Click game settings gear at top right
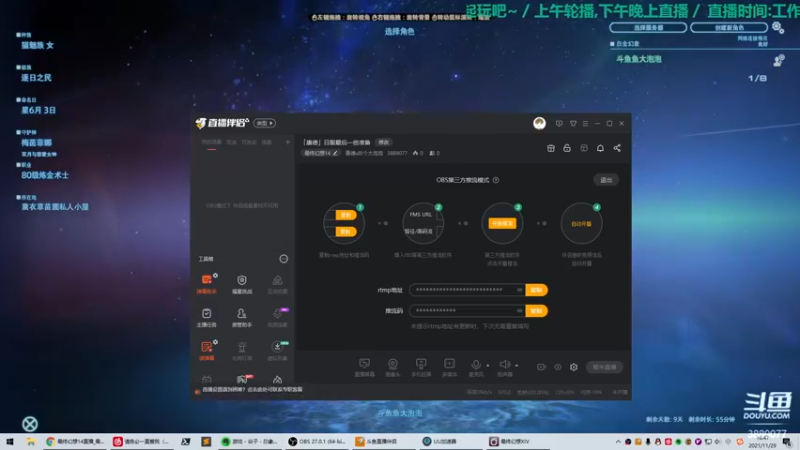Screen dimensions: 800x450 (x=778, y=28)
